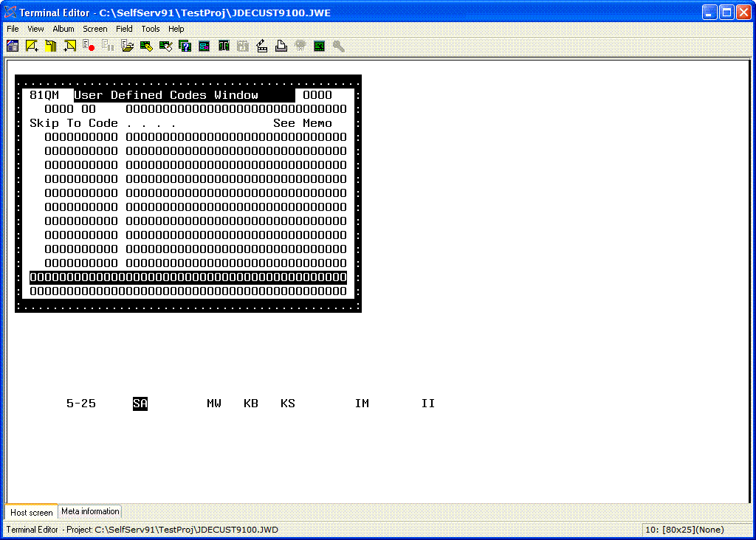Click the IM field on host screen
Viewport: 756px width, 540px height.
point(362,404)
